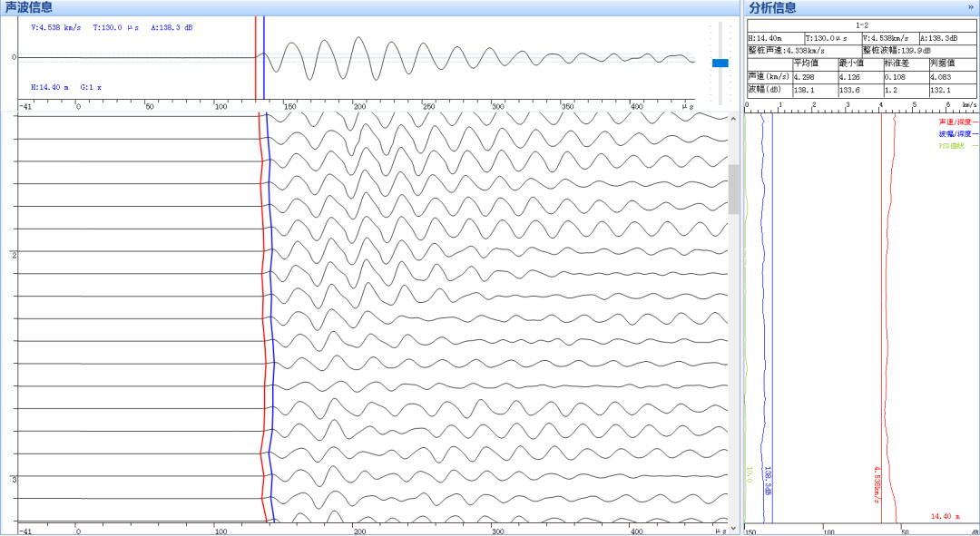
Task: Select the 1-2 profile header cell
Action: coord(861,25)
